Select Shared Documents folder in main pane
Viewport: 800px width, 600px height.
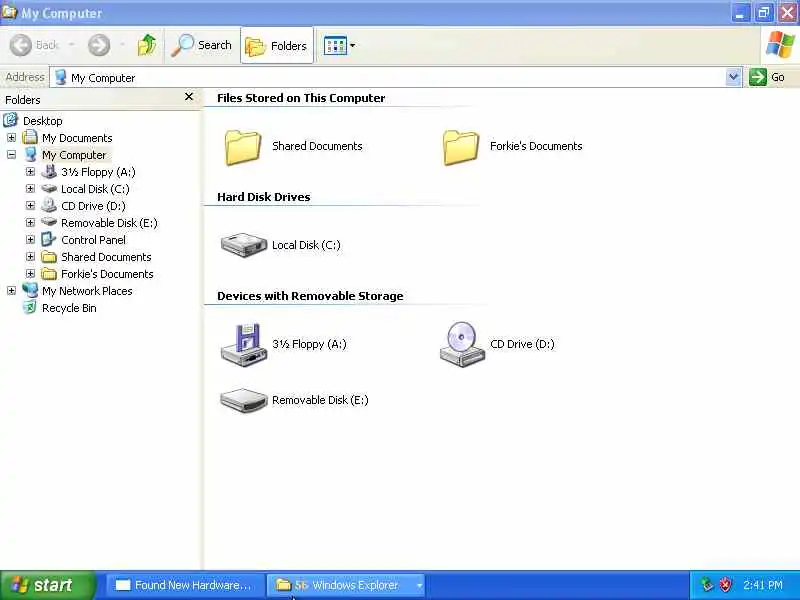coord(242,147)
